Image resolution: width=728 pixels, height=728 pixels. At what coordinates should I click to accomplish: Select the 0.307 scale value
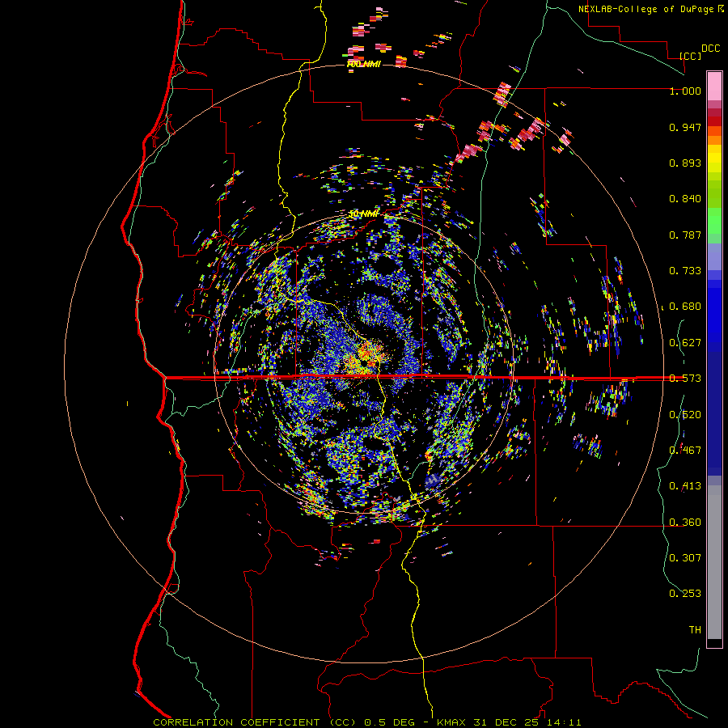tap(685, 558)
